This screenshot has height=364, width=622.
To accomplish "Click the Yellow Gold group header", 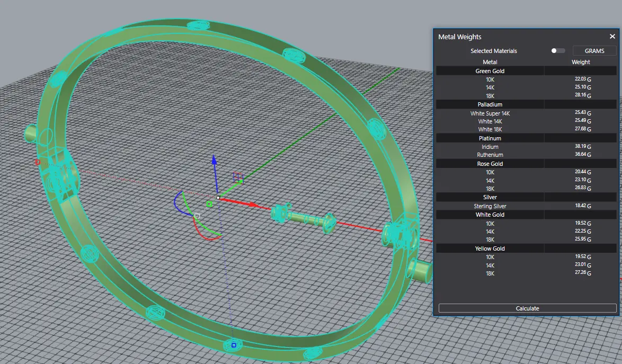I will tap(490, 248).
